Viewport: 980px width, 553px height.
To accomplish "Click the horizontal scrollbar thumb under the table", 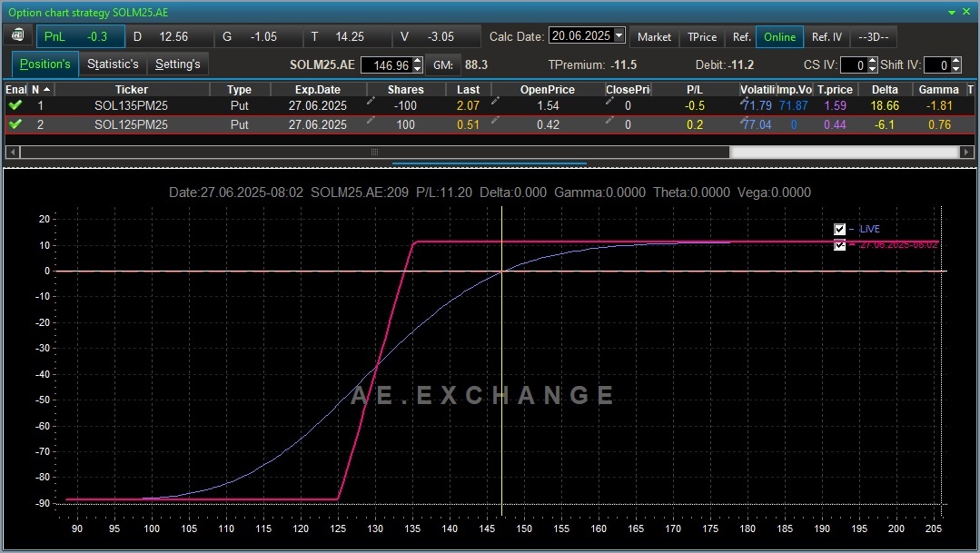I will pos(374,152).
